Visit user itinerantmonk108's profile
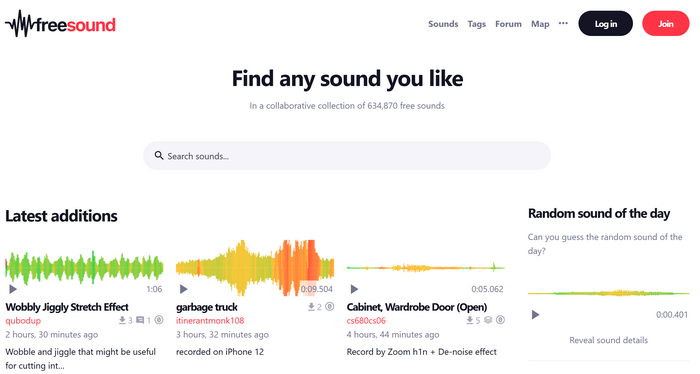Viewport: 700px width, 374px height. [x=210, y=320]
